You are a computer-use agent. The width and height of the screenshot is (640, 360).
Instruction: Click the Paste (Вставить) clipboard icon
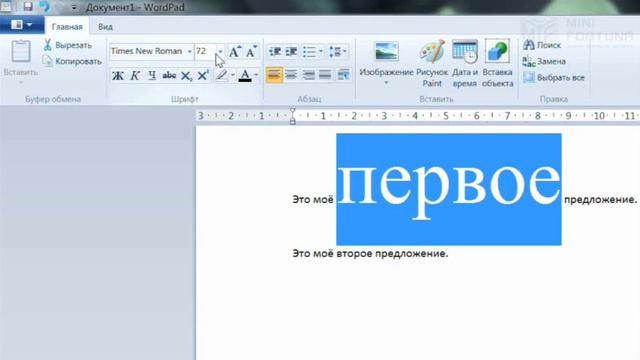(x=21, y=51)
